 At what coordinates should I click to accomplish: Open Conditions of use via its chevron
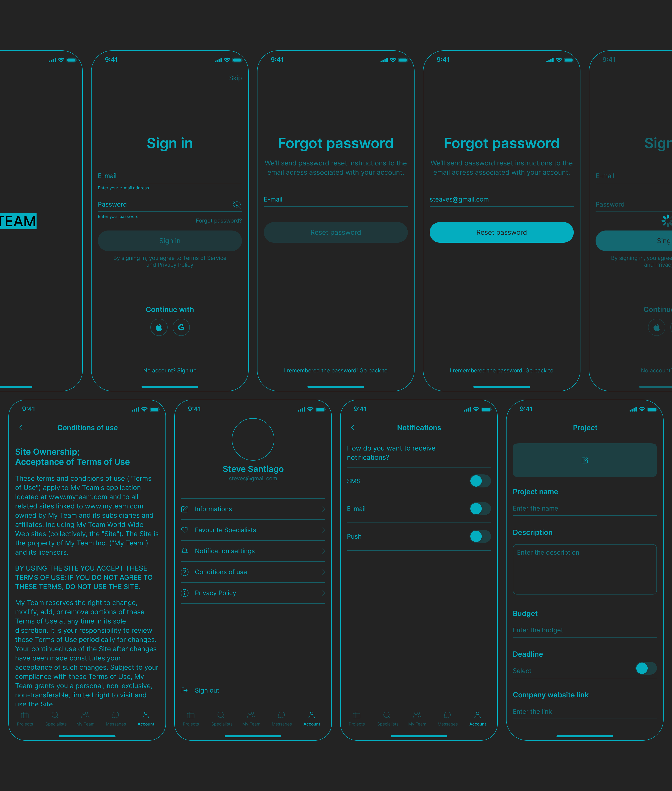coord(323,572)
